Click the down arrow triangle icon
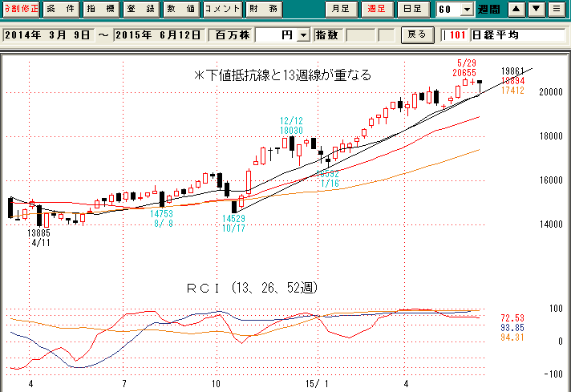This screenshot has width=571, height=392. [535, 10]
